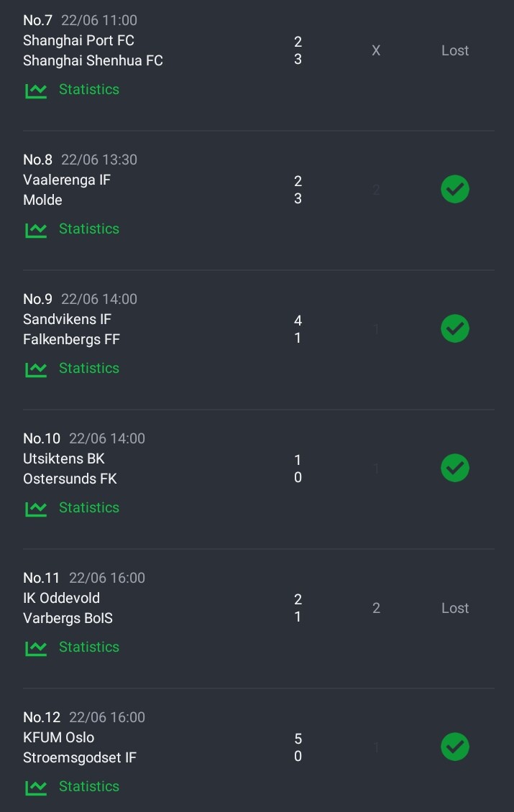Open Statistics link for match No.8
Viewport: 514px width, 812px height.
tap(89, 229)
